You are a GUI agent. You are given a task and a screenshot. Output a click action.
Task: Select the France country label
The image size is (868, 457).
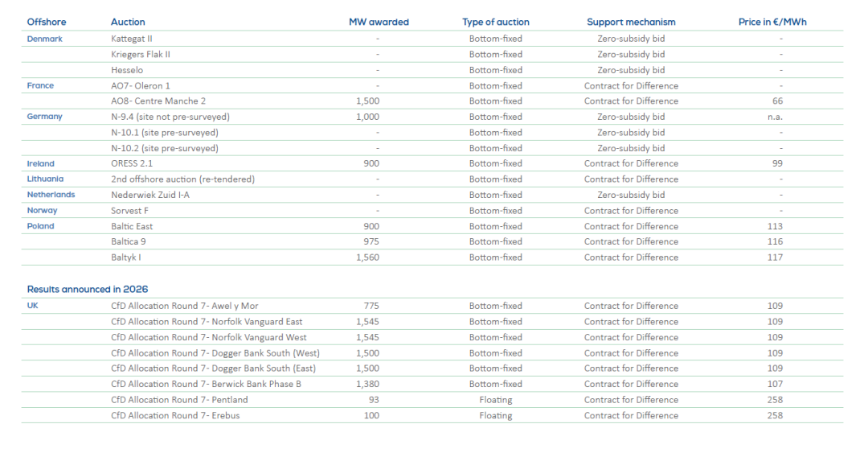(x=41, y=85)
